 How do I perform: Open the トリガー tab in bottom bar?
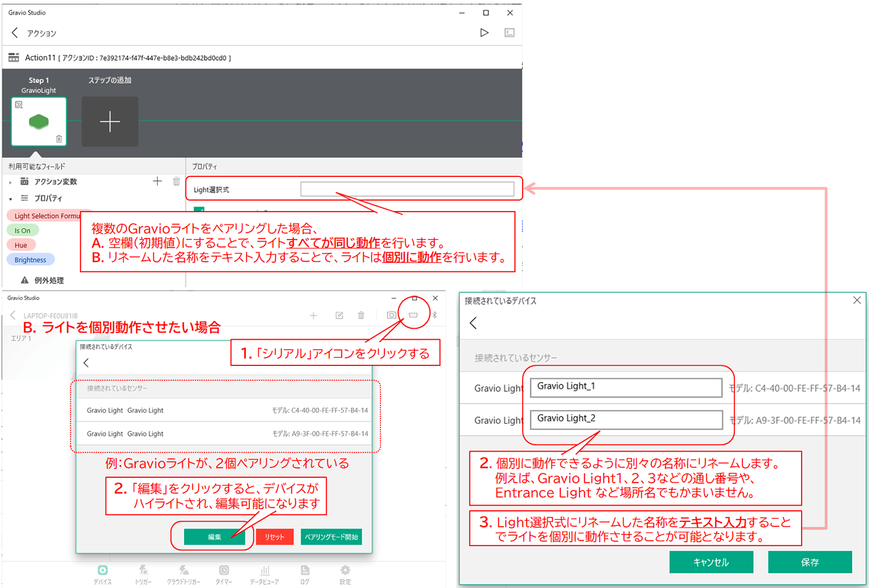[x=143, y=575]
